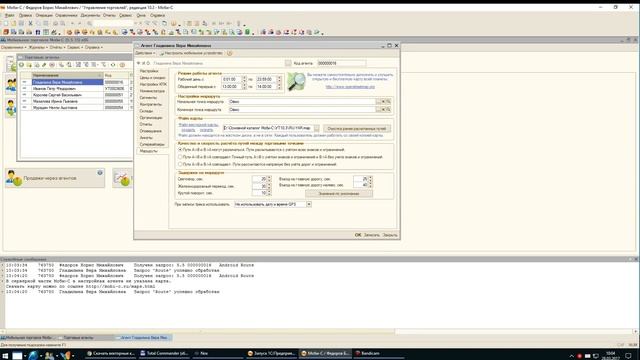
Task: Adjust Рабочий день start time stepper
Action: [x=244, y=79]
